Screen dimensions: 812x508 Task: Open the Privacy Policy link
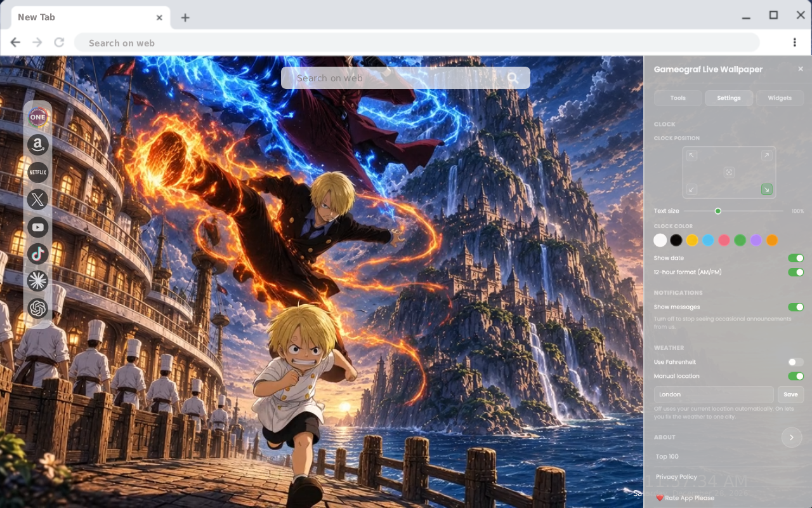point(676,477)
